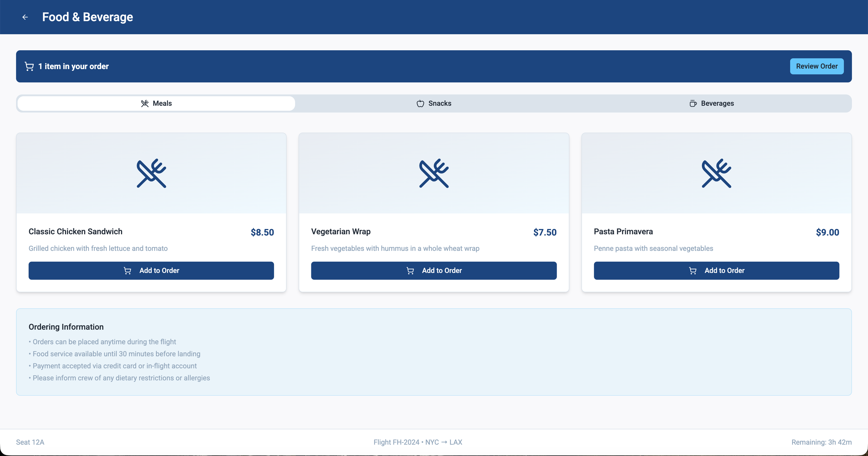Switch to the Snacks tab
This screenshot has width=868, height=456.
coord(434,103)
